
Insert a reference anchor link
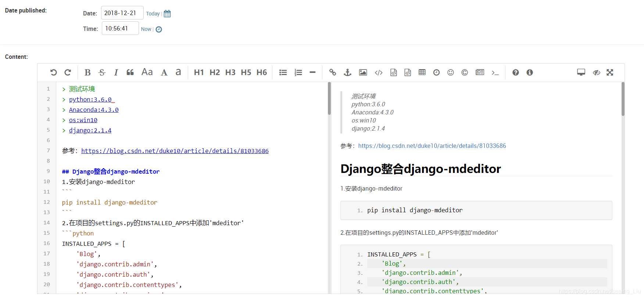point(348,72)
